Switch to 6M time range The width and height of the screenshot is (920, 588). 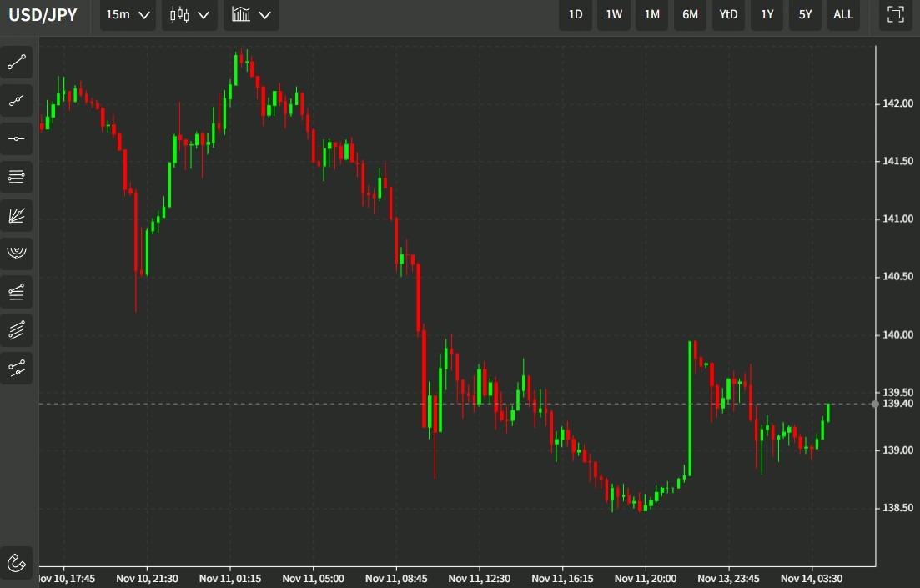(690, 15)
